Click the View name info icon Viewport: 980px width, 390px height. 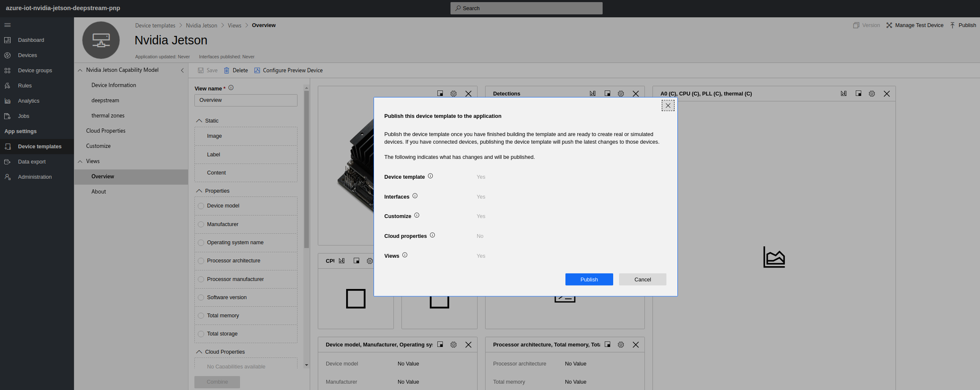tap(231, 88)
